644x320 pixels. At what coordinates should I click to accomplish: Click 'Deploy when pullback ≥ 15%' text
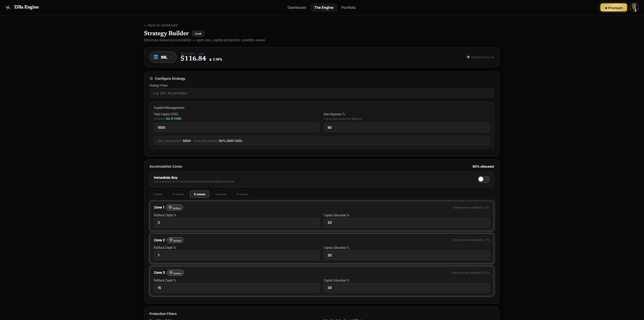click(x=470, y=273)
